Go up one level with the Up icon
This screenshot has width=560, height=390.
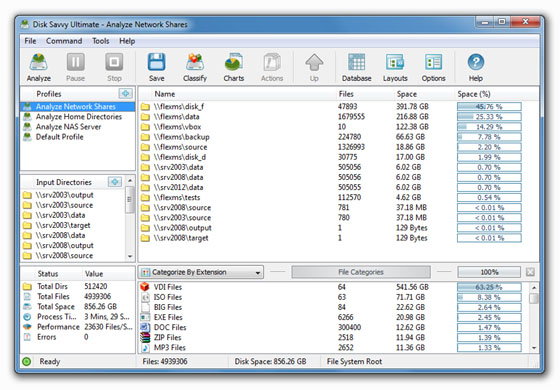(x=314, y=68)
